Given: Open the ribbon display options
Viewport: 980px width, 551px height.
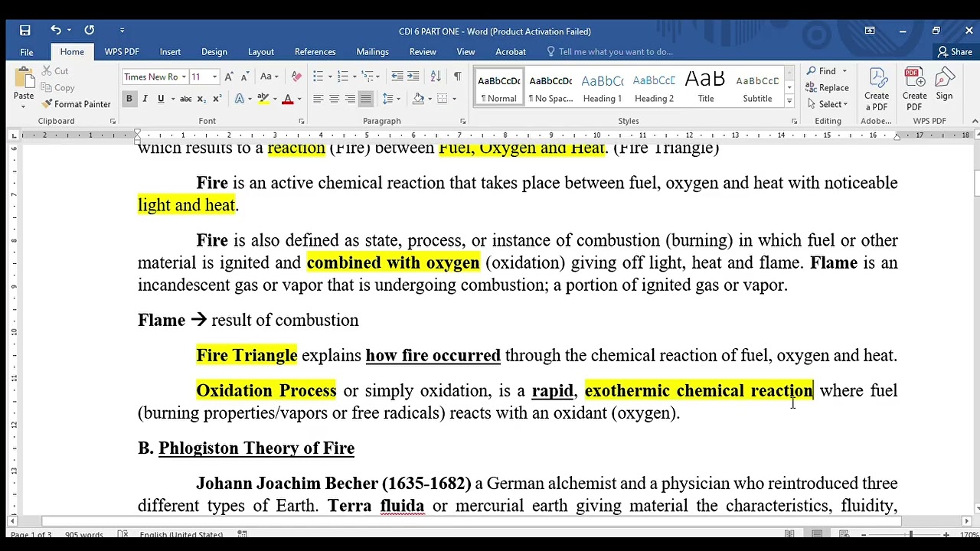Looking at the screenshot, I should pos(870,31).
